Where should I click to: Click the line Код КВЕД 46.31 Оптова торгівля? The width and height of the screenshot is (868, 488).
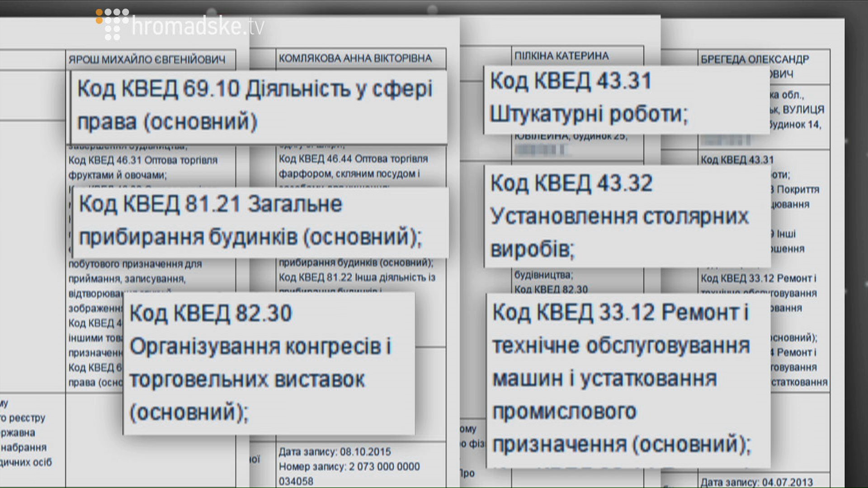(143, 160)
